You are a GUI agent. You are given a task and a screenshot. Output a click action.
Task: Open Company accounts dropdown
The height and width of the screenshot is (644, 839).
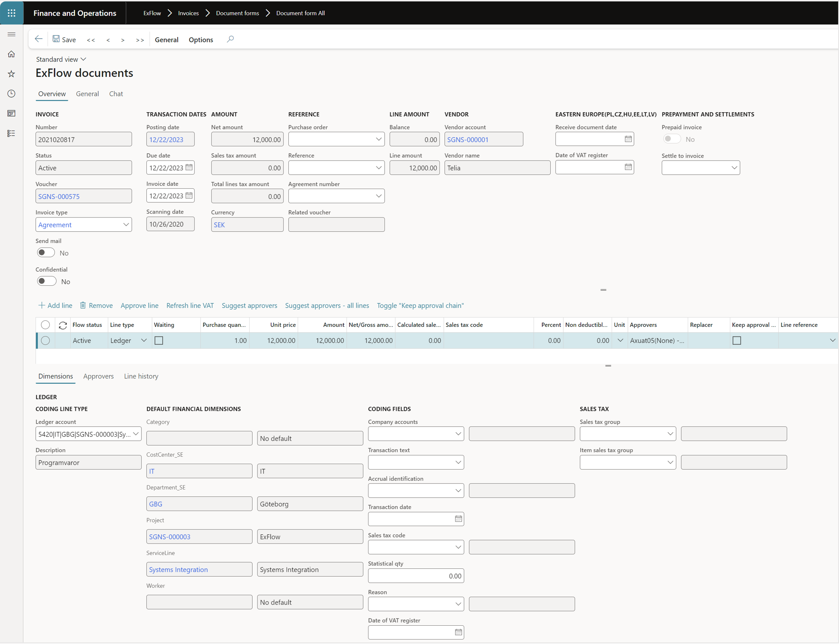coord(458,434)
